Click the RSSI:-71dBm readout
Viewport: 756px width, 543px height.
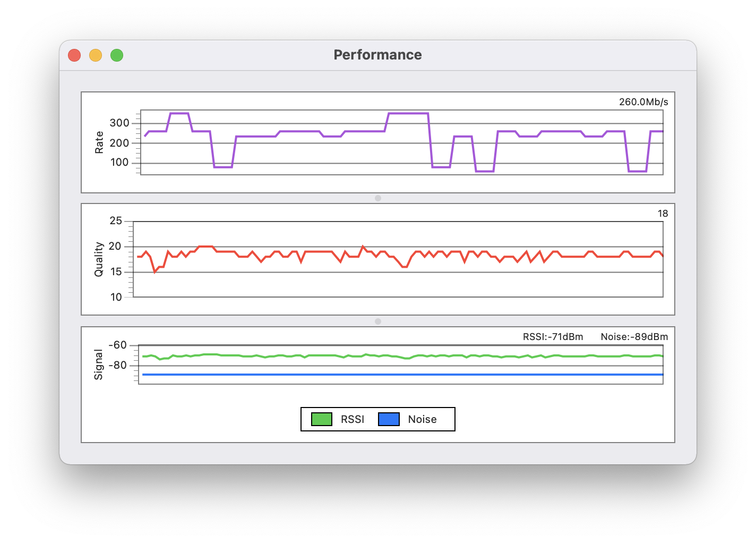click(553, 337)
